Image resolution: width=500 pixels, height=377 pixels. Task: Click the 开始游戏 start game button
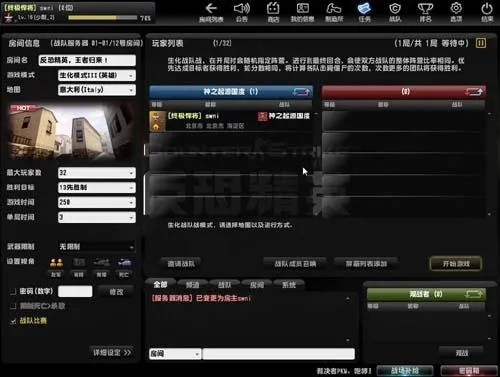(456, 264)
